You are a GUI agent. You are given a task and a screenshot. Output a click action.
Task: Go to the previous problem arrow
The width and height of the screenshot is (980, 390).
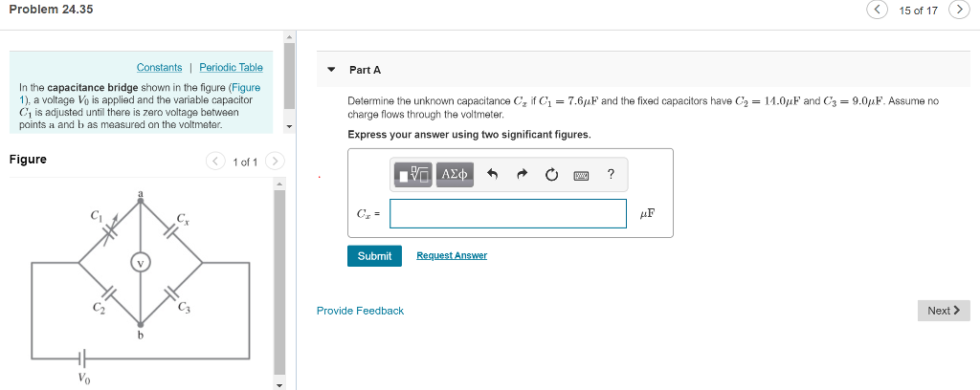tap(879, 10)
